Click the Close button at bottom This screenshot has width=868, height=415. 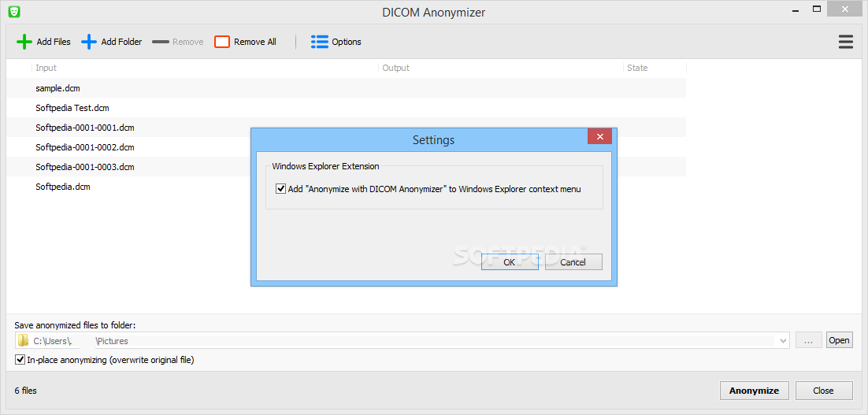pos(823,391)
